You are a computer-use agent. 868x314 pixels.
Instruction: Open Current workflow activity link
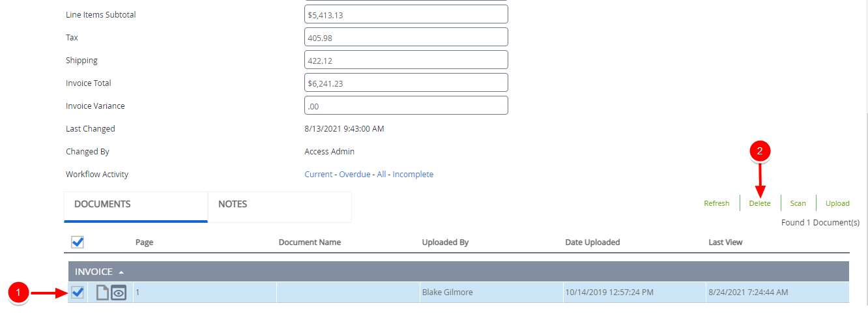[x=318, y=175]
